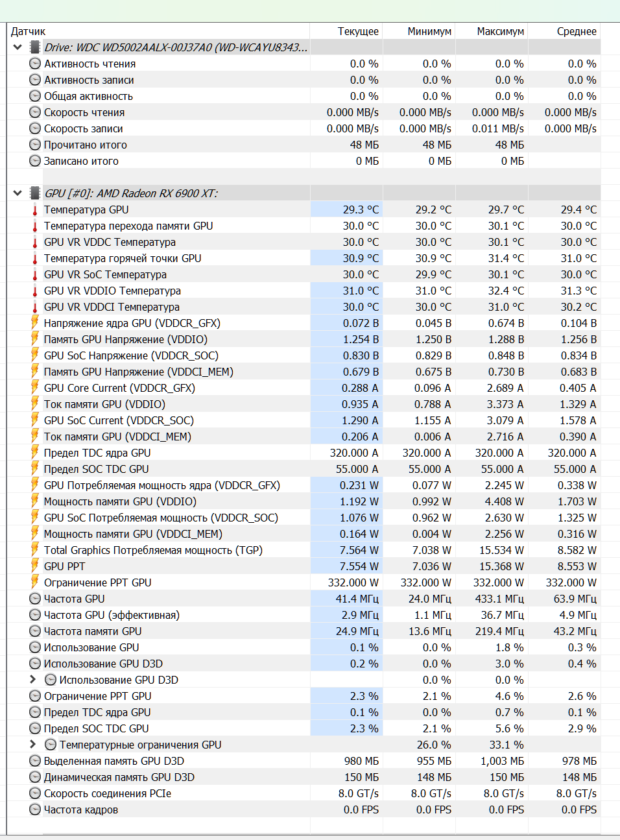Click the drive chip icon beside WDC WD5002AALX
Viewport: 620px width, 840px height.
pos(35,47)
